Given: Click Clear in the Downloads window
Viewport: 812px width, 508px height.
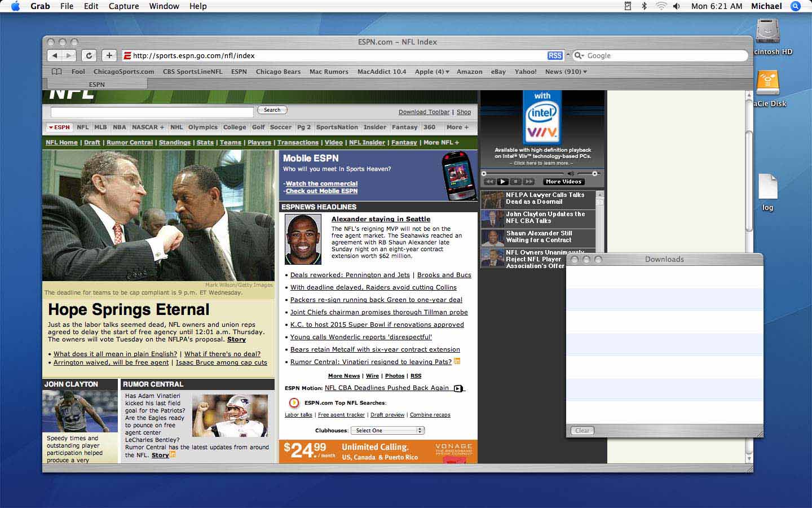Looking at the screenshot, I should 582,431.
